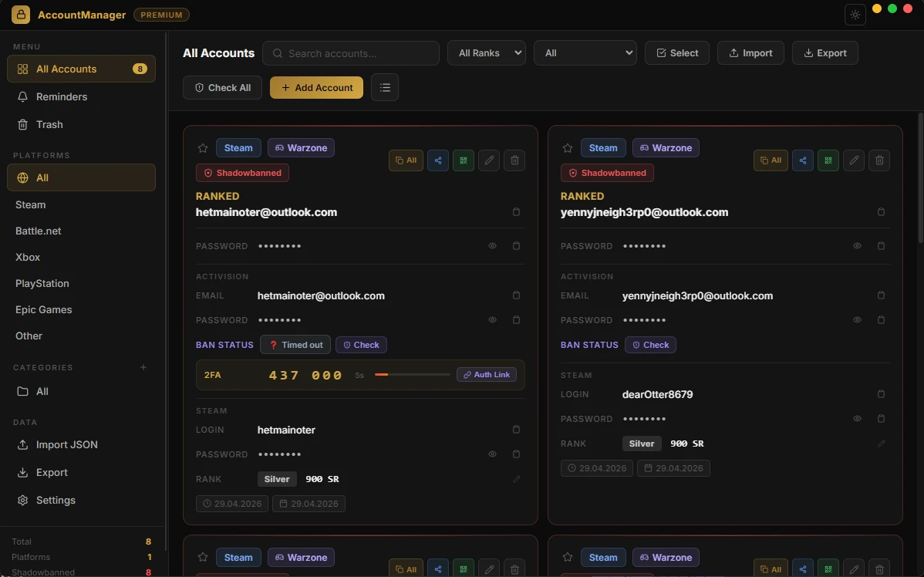Filter accounts by Xbox platform

click(x=81, y=257)
